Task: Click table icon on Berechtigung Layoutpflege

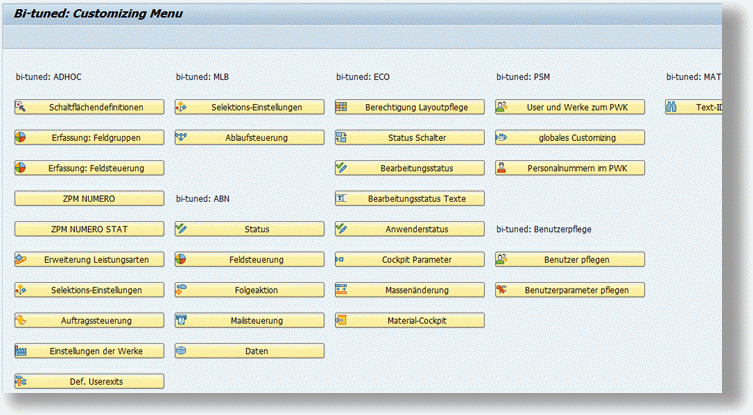Action: click(x=341, y=107)
